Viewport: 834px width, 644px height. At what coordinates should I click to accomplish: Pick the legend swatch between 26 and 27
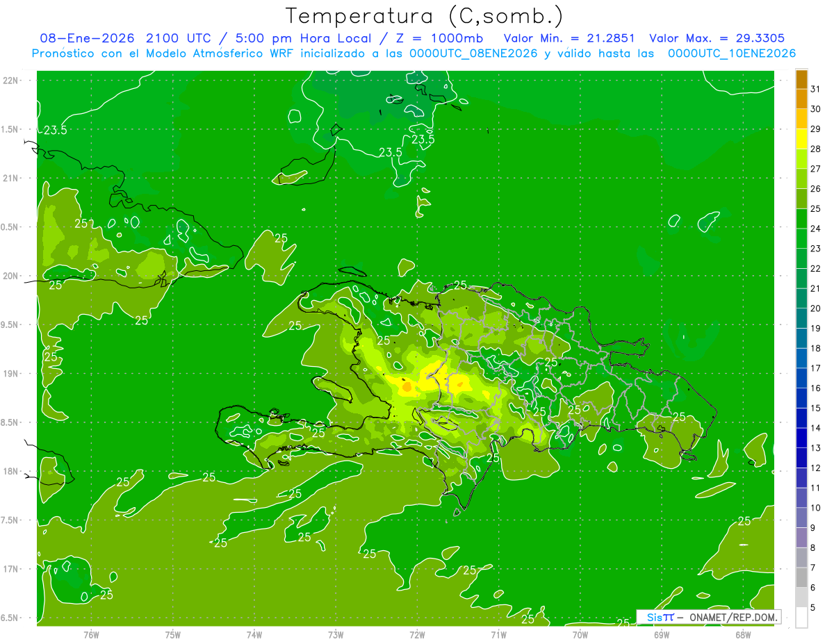[x=801, y=179]
